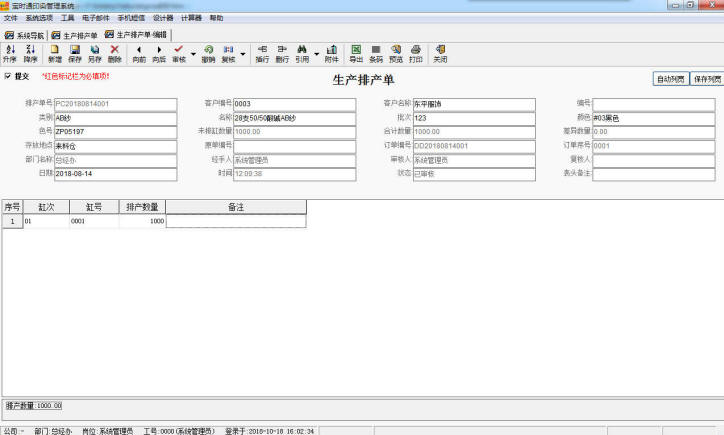This screenshot has height=435, width=724.
Task: Select row header number 1
Action: [12, 221]
